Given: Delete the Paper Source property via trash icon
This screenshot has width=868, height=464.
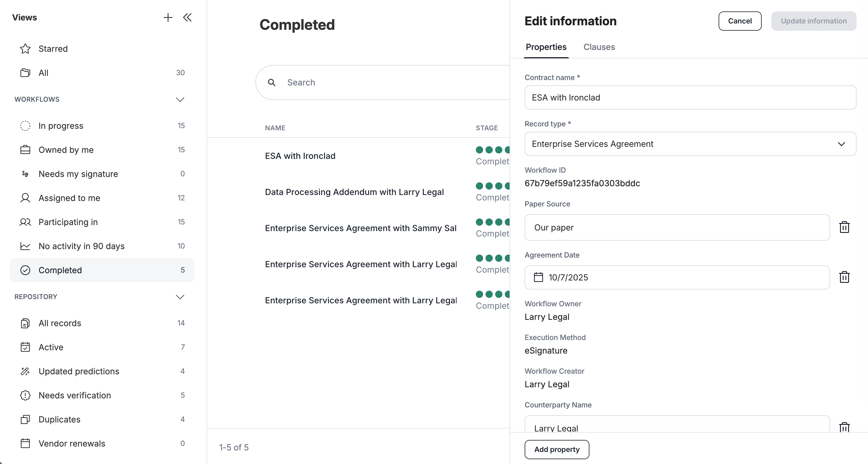Looking at the screenshot, I should click(x=844, y=227).
